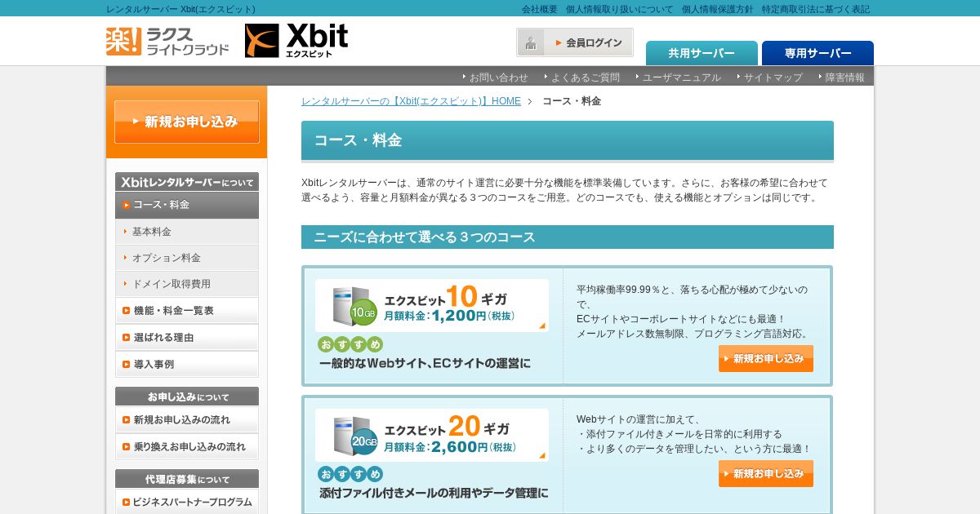The image size is (980, 514).
Task: Click おすすめ badge in 10ギガ plan
Action: click(x=350, y=344)
